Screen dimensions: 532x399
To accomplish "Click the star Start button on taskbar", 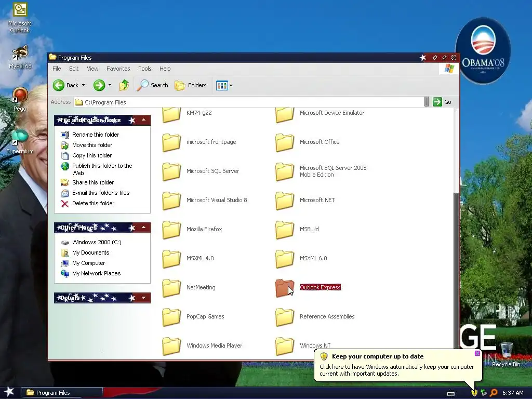I will point(9,392).
